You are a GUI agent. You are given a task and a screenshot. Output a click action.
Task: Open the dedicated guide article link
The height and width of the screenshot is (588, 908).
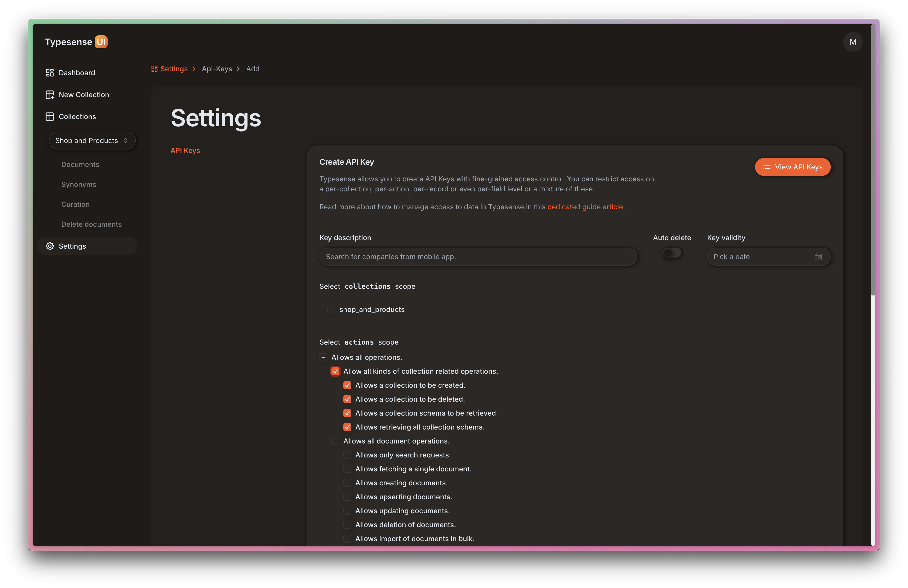pyautogui.click(x=585, y=207)
